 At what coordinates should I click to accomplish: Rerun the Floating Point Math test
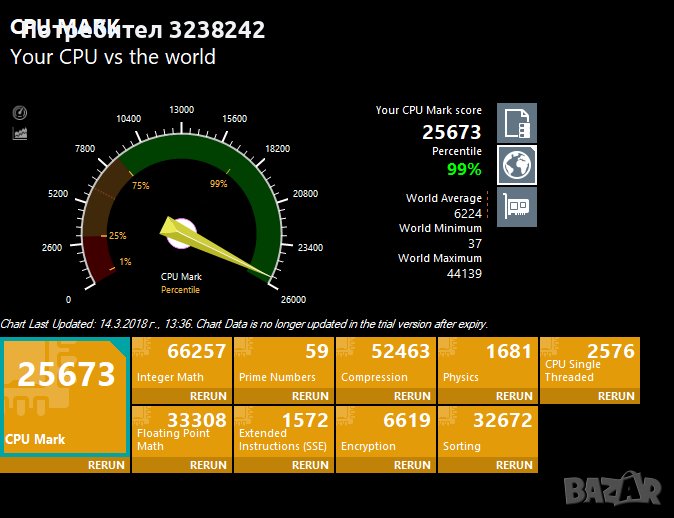click(208, 465)
